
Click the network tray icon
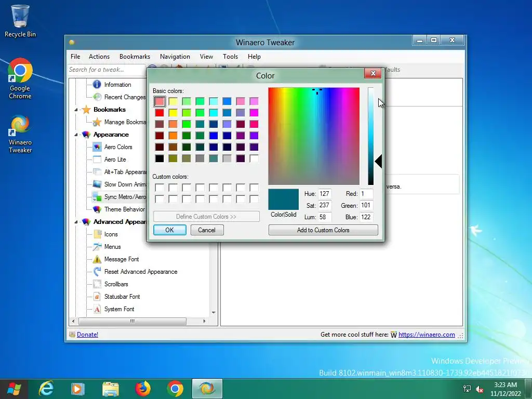467,389
